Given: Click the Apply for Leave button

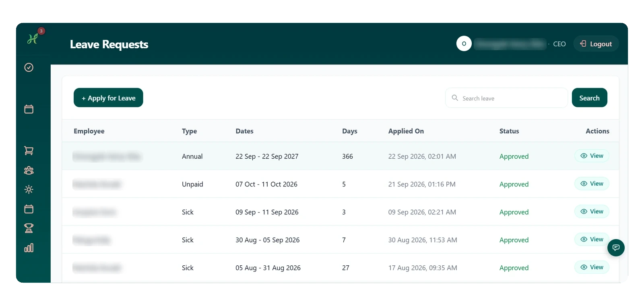Looking at the screenshot, I should (108, 98).
